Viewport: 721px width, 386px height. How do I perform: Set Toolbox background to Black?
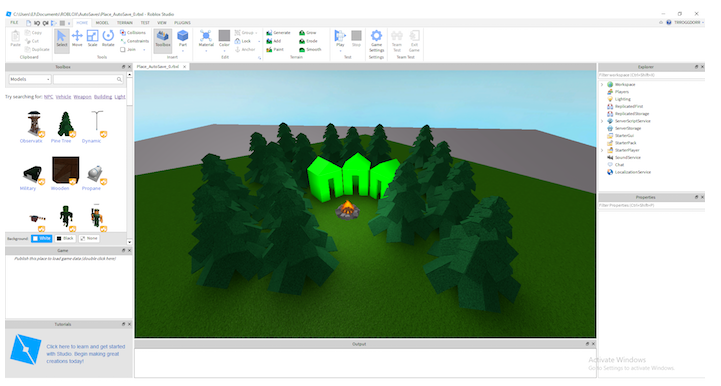click(x=65, y=238)
